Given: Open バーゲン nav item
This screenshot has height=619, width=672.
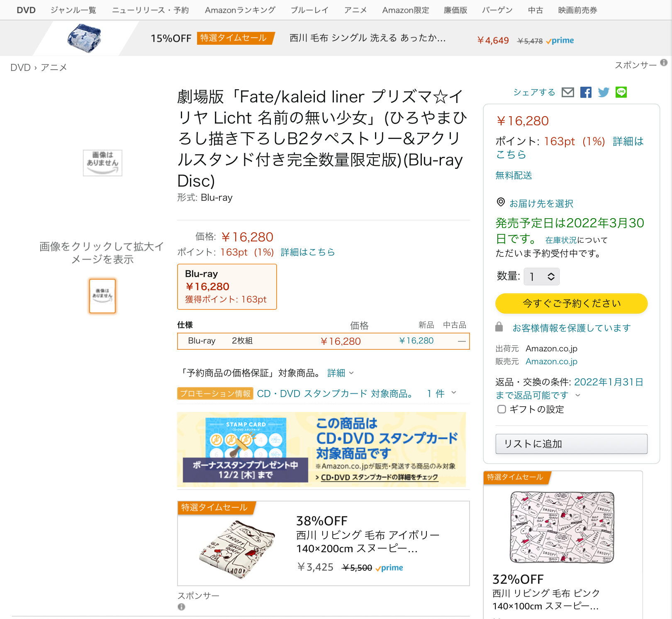Looking at the screenshot, I should click(x=497, y=10).
